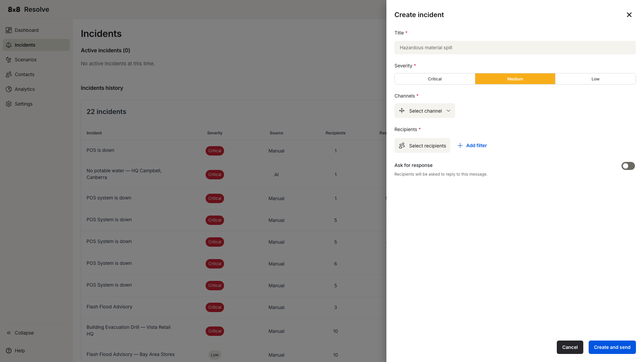Open 'Building Evacuation Drill — Vista Retail HQ'

[x=128, y=330]
